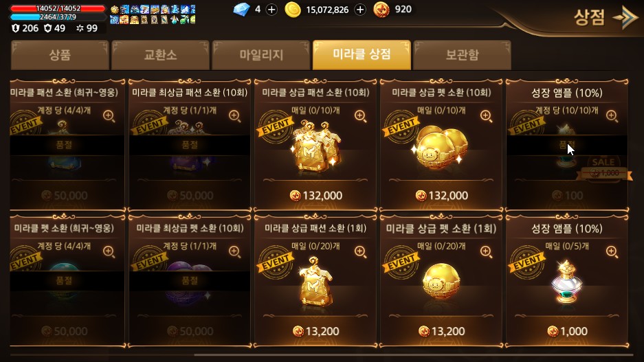644x362 pixels.
Task: Magnify 미라클 상급 패션 소환 (1회) details
Action: [360, 251]
